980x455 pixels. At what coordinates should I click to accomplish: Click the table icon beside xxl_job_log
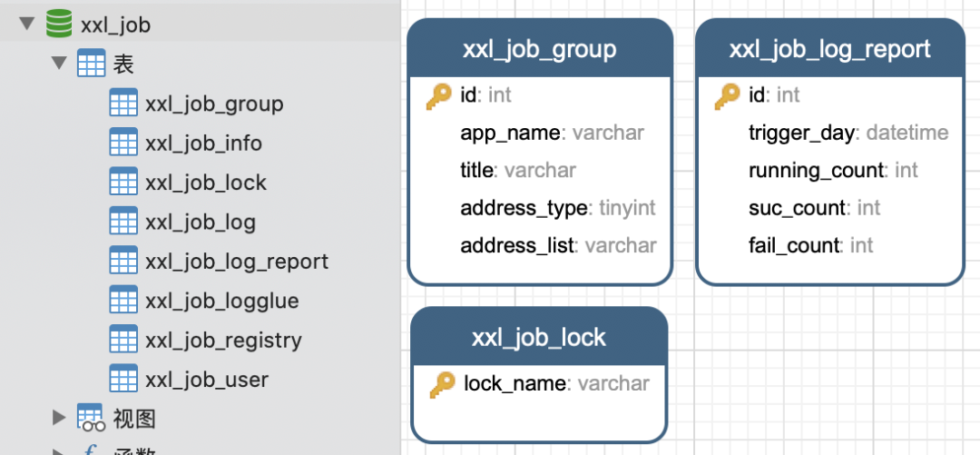[123, 222]
